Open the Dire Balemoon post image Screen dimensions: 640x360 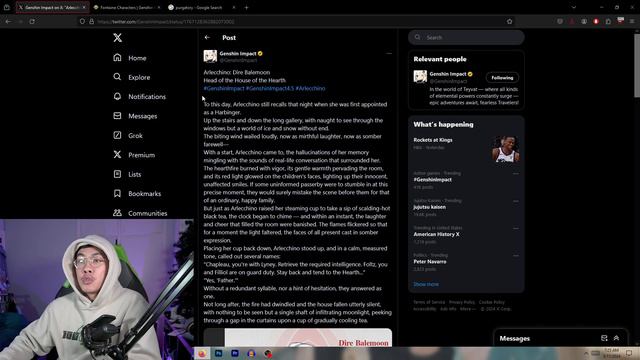tap(298, 338)
